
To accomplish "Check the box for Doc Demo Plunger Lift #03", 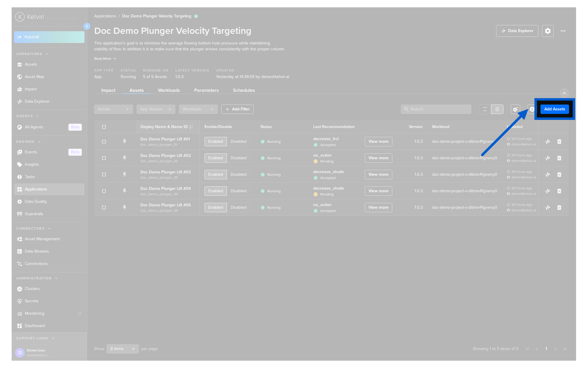I will tap(104, 175).
